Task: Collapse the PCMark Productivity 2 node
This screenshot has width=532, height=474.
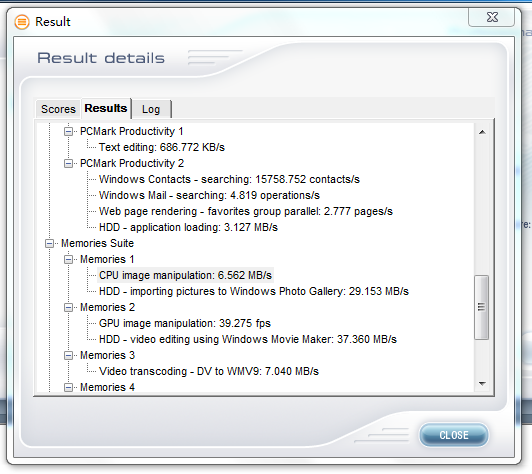Action: point(69,164)
